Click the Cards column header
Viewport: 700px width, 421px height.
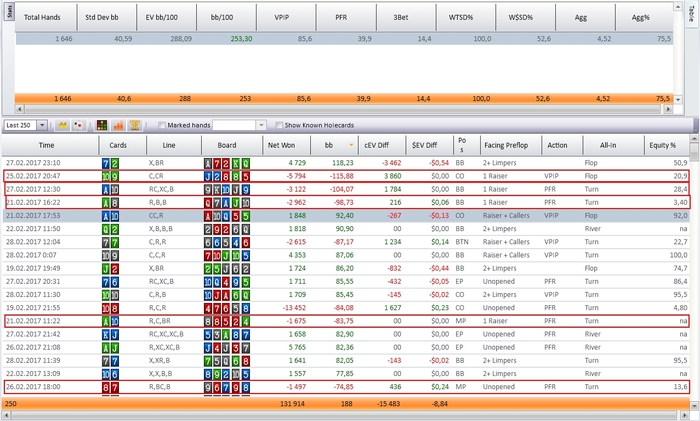[122, 145]
